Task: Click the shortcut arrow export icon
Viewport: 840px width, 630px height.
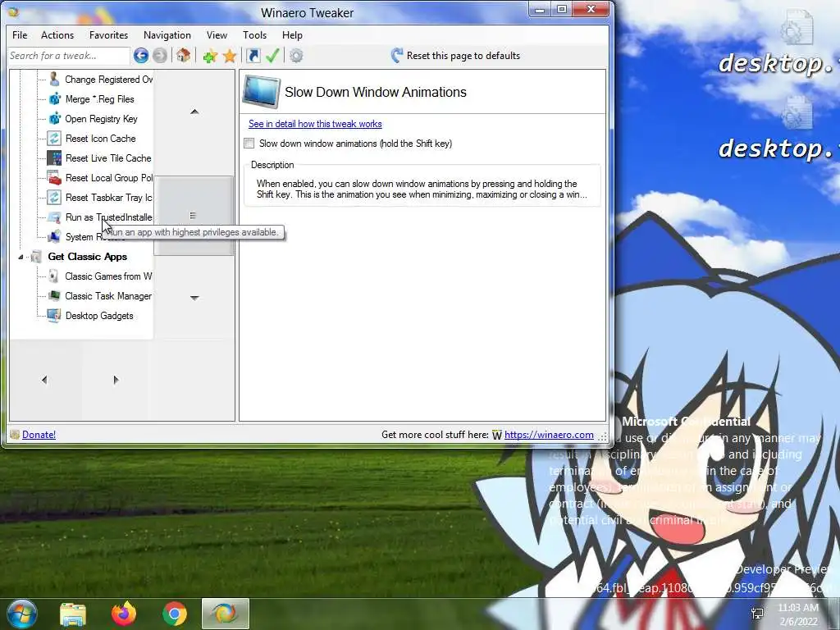Action: click(253, 55)
